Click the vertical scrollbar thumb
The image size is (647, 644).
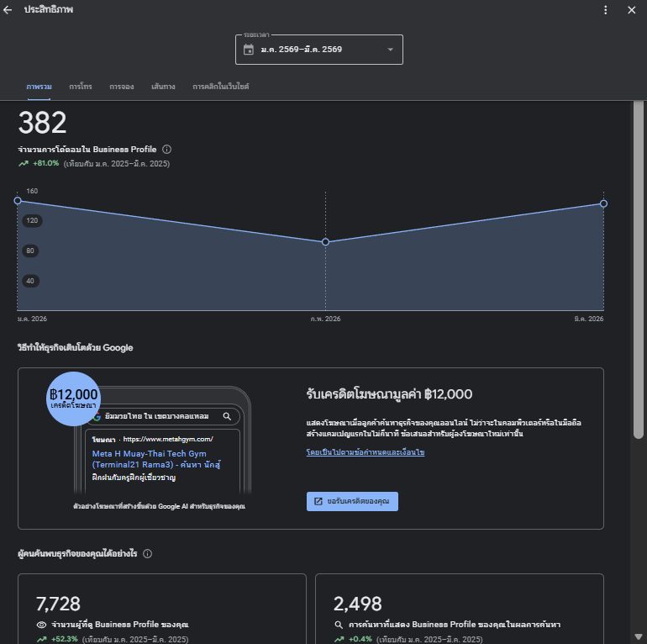point(639,269)
